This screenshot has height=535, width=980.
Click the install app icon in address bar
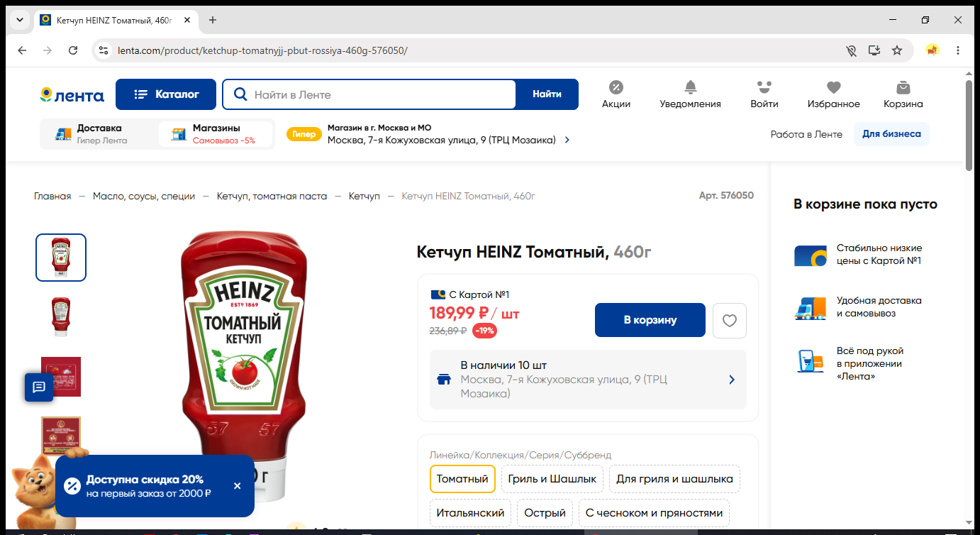tap(874, 50)
